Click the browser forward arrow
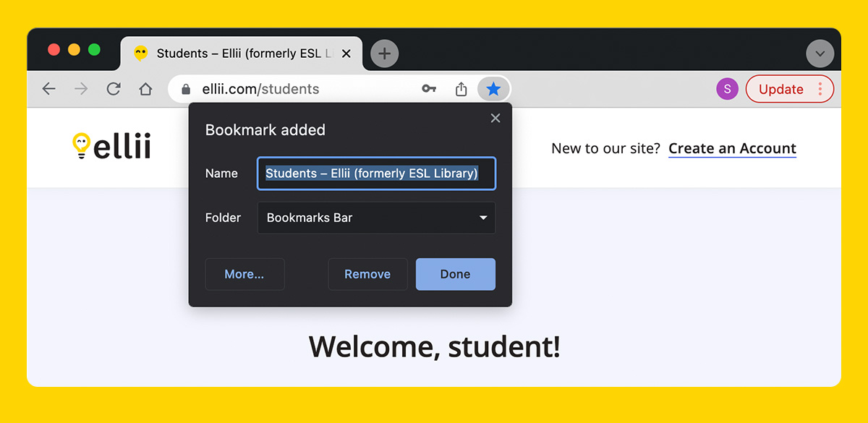Viewport: 868px width, 423px height. 81,89
